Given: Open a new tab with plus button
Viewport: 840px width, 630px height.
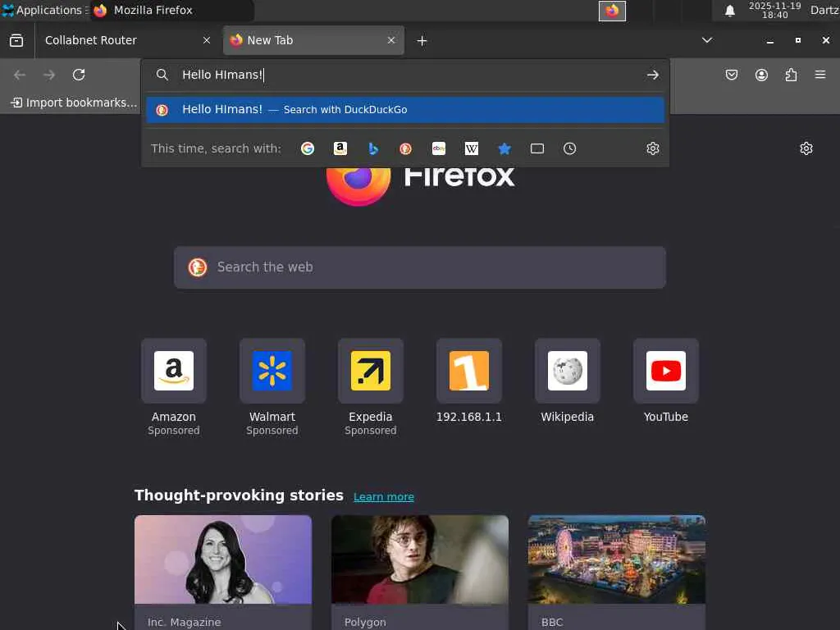Looking at the screenshot, I should point(422,41).
